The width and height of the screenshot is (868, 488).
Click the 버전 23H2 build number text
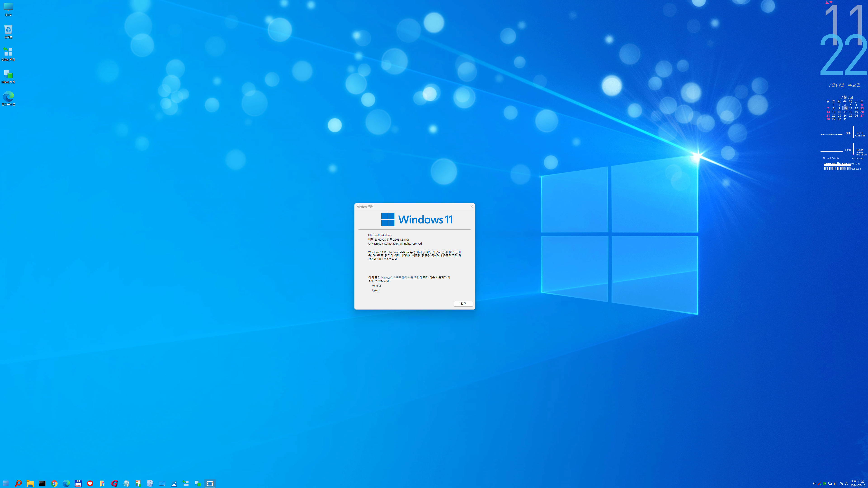tap(388, 239)
